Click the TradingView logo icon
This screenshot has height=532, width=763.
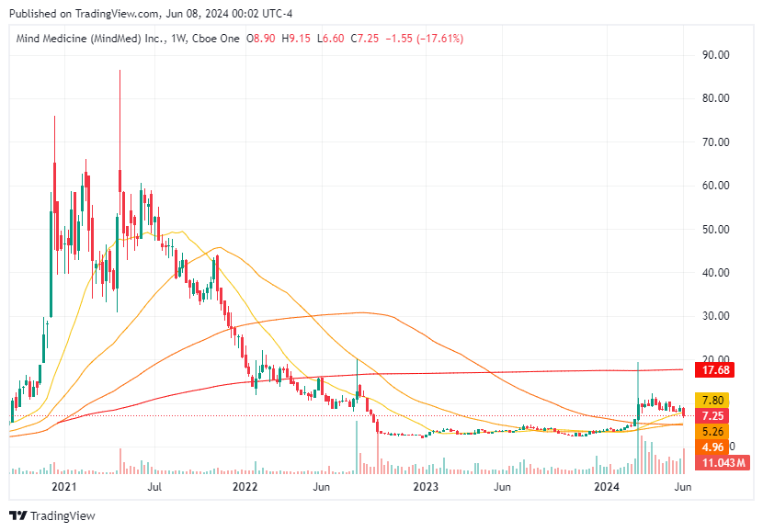pyautogui.click(x=16, y=516)
